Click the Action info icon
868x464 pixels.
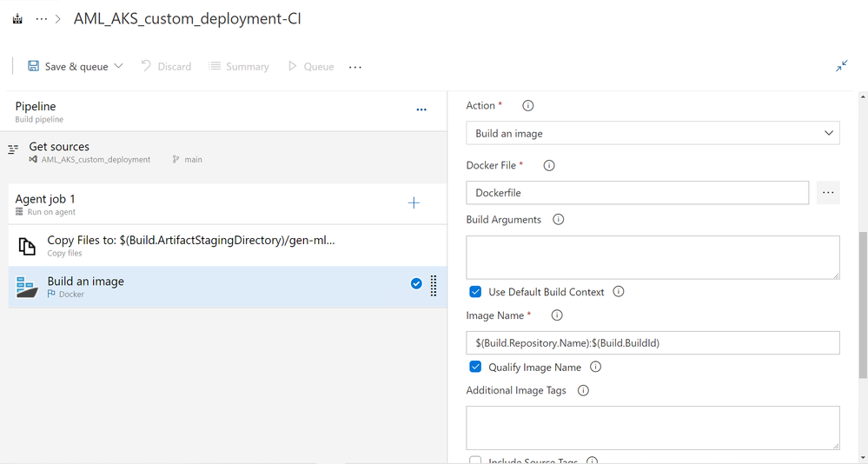coord(528,106)
